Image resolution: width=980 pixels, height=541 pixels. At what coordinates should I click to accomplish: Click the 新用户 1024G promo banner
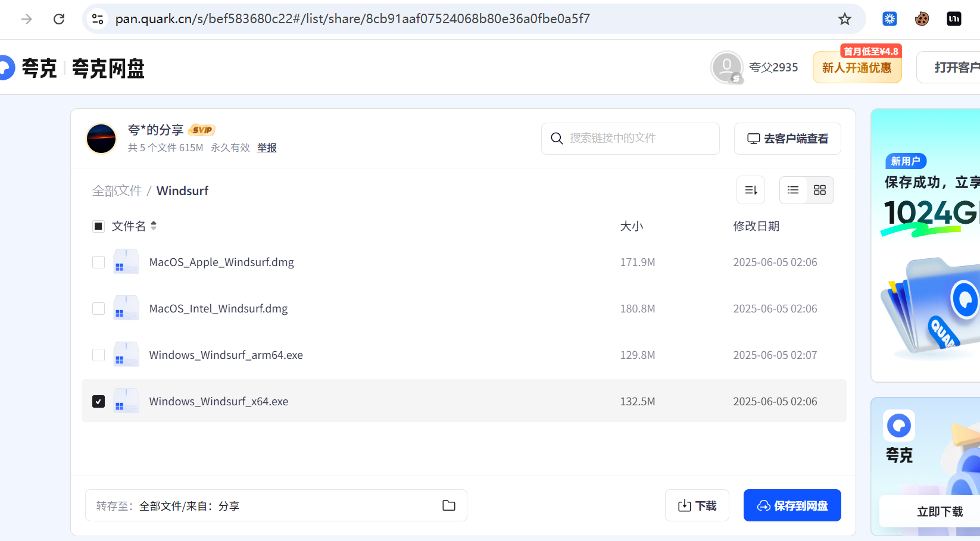[926, 245]
